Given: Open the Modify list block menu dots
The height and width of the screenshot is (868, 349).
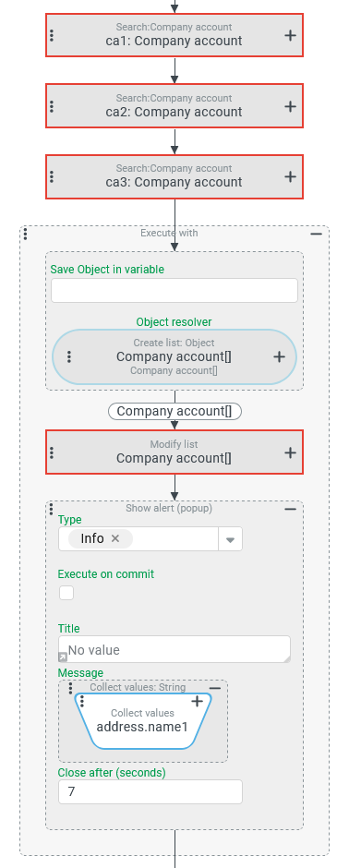Looking at the screenshot, I should [x=52, y=452].
